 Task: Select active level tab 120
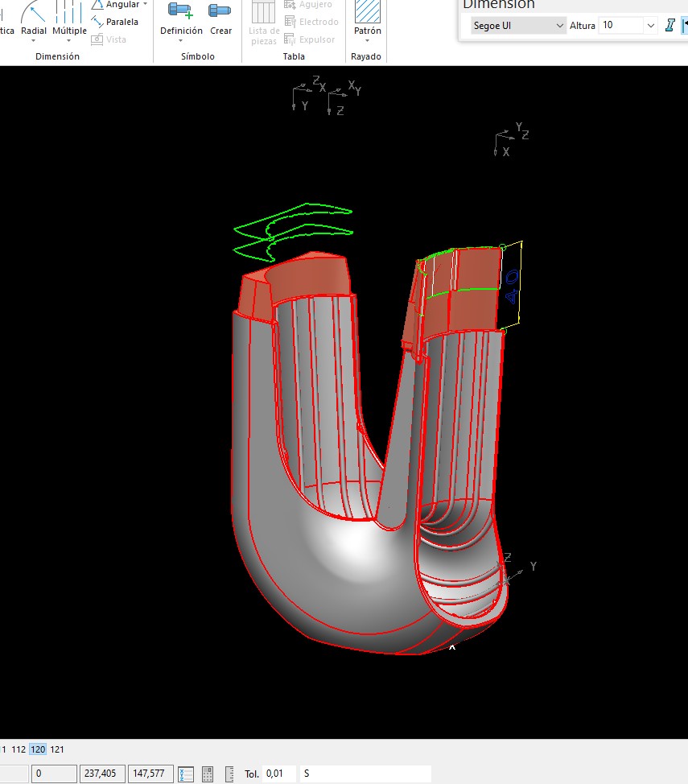pyautogui.click(x=38, y=749)
